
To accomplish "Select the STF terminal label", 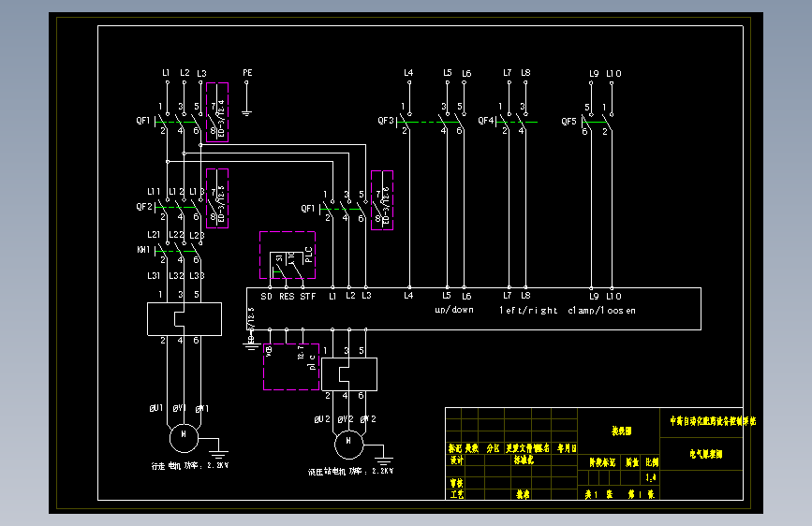I will (x=307, y=296).
